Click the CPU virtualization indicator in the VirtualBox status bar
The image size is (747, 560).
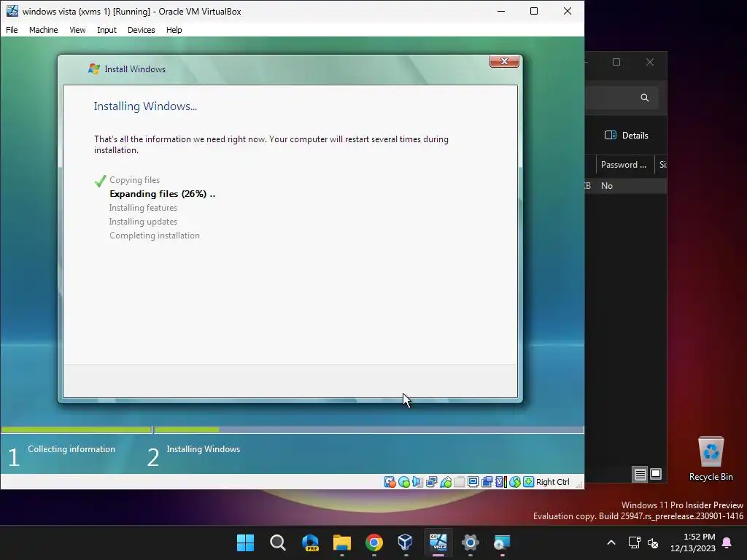point(500,482)
